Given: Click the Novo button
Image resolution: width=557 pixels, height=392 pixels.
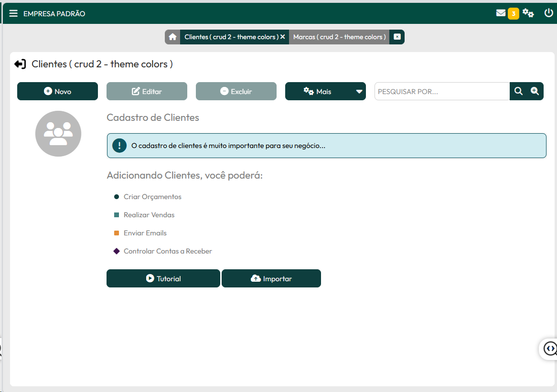Looking at the screenshot, I should [57, 92].
